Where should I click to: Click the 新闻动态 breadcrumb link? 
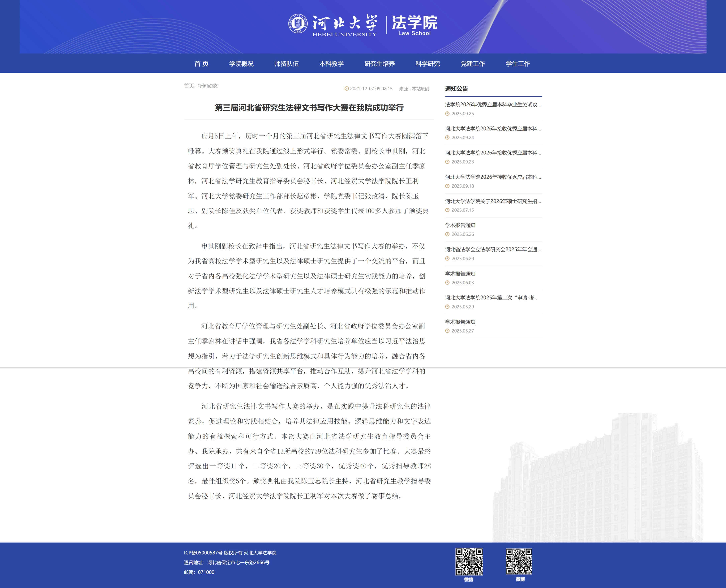point(207,86)
